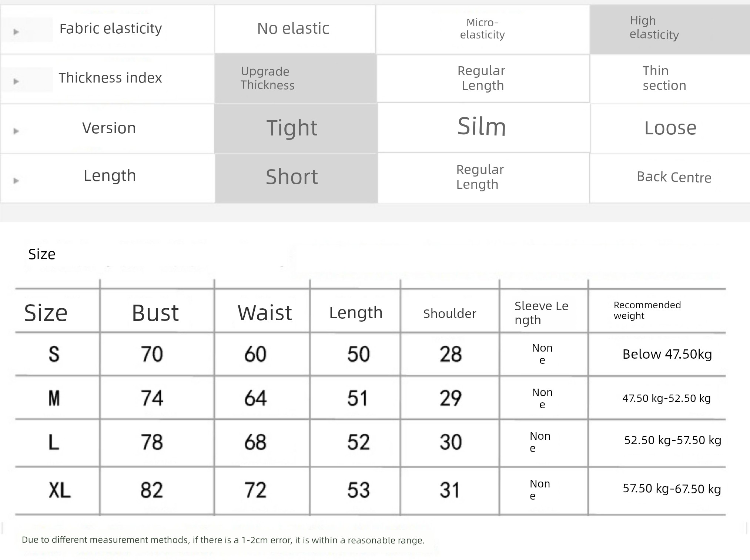
Task: Click the Shoulder column header
Action: (x=449, y=314)
